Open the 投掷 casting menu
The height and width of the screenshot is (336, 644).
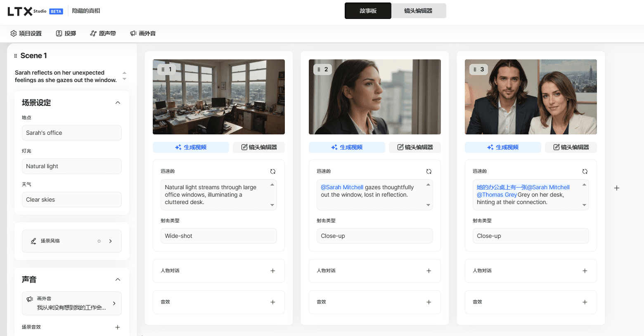66,33
